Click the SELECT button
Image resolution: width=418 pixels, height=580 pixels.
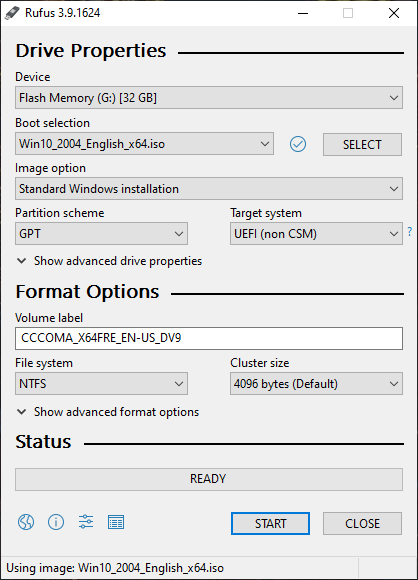point(362,145)
